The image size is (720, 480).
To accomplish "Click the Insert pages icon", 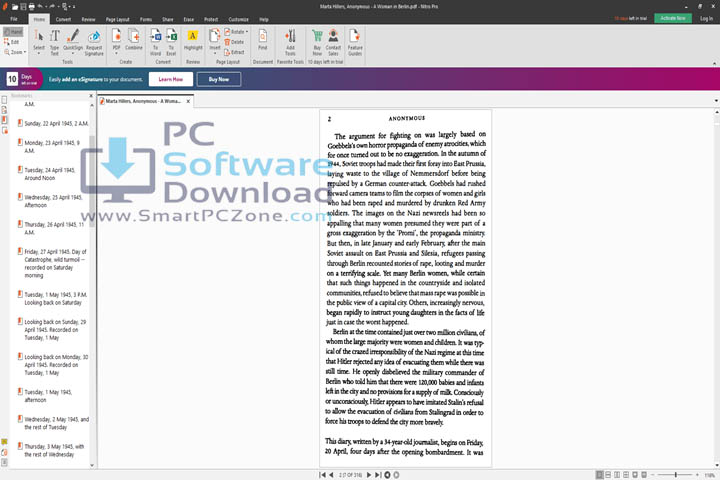I will (x=214, y=36).
